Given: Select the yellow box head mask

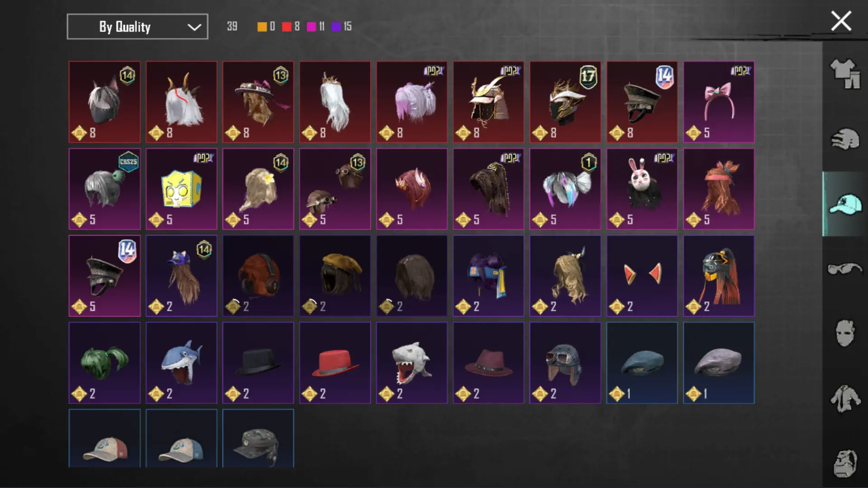Looking at the screenshot, I should pyautogui.click(x=181, y=189).
